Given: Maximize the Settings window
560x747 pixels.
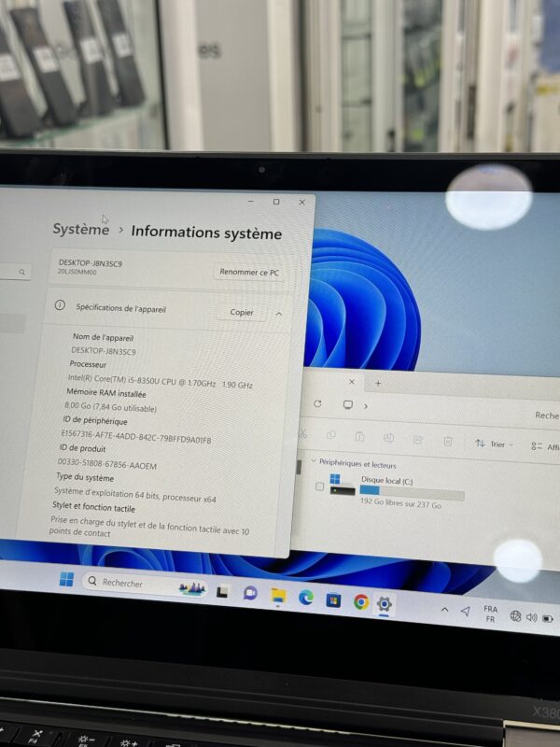Looking at the screenshot, I should pos(276,202).
